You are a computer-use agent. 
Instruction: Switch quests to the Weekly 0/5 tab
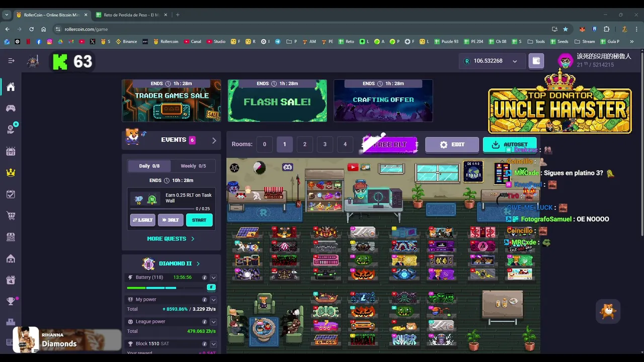(193, 166)
